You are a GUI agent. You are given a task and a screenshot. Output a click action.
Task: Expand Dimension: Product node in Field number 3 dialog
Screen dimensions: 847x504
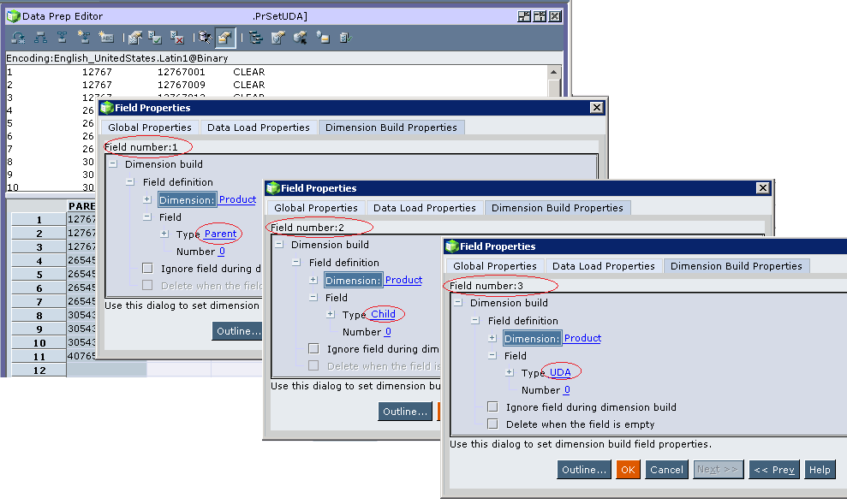492,338
